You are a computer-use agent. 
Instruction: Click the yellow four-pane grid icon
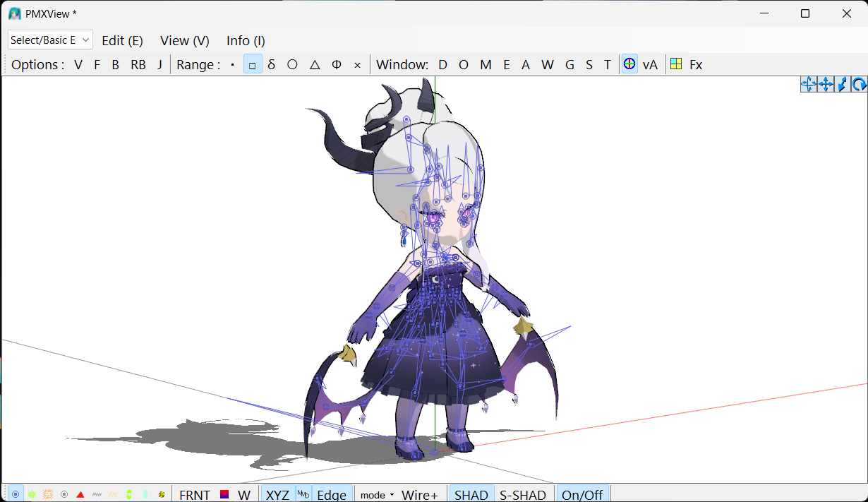tap(676, 64)
